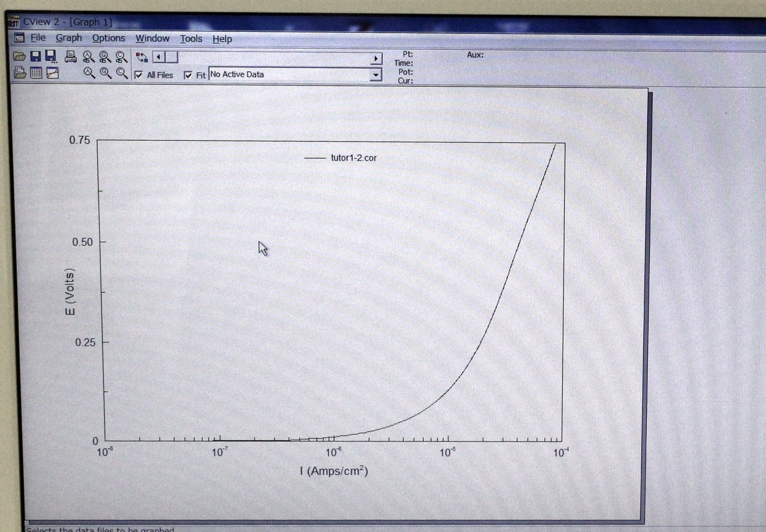Click the top-row 'G' zoom icon
The width and height of the screenshot is (766, 532).
(105, 57)
